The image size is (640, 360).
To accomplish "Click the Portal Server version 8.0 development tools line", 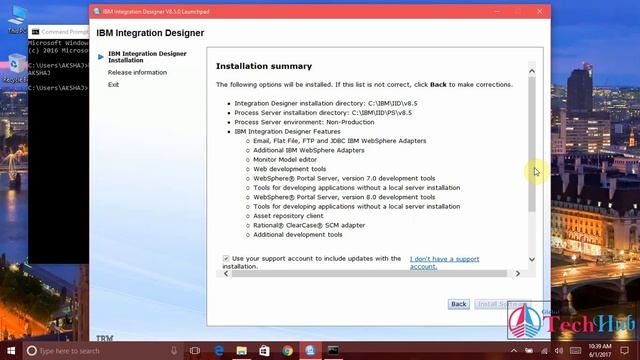I will click(x=344, y=197).
